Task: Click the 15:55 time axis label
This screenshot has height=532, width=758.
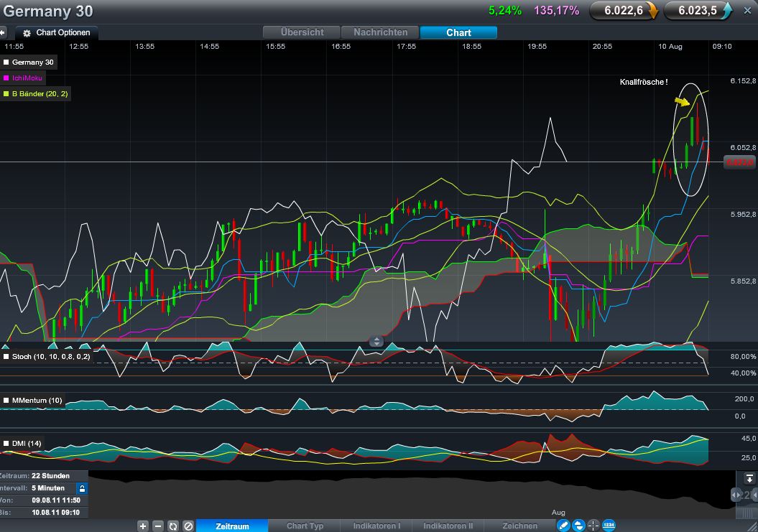Action: (276, 47)
